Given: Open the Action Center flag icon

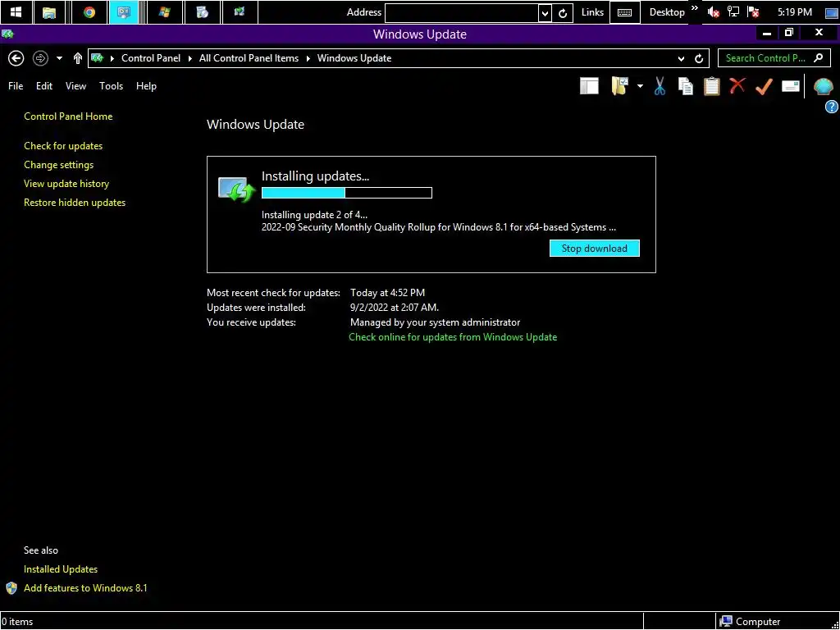Looking at the screenshot, I should pos(753,12).
